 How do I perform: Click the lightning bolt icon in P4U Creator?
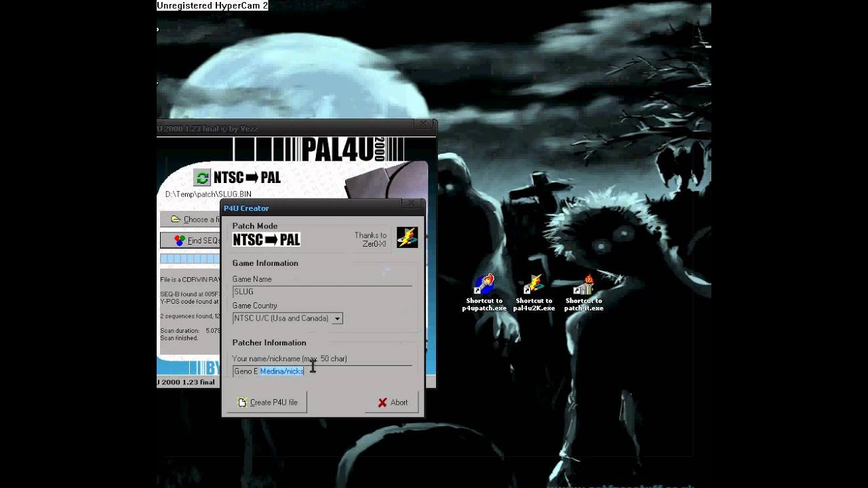407,238
